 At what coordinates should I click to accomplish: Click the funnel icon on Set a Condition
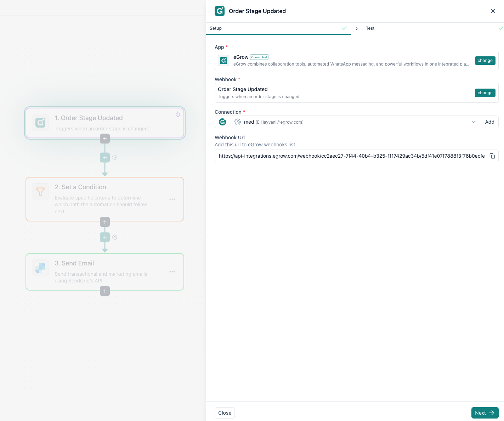coord(40,192)
